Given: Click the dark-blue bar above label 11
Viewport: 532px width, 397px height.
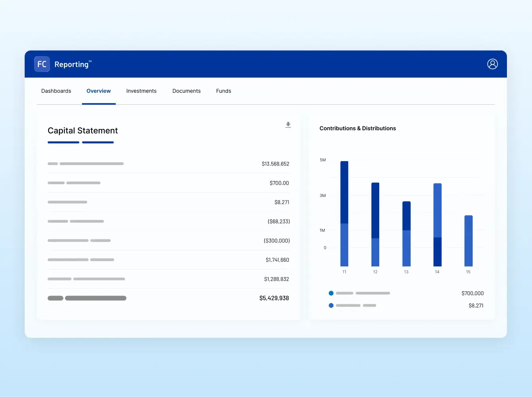Looking at the screenshot, I should tap(344, 191).
